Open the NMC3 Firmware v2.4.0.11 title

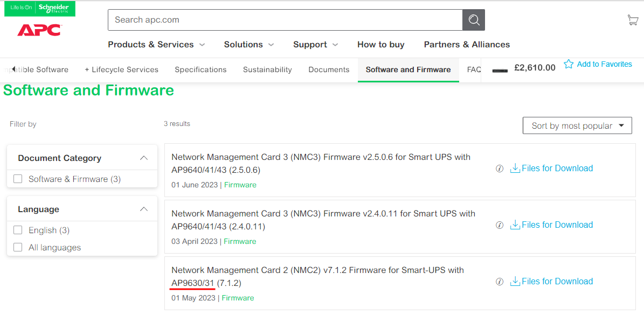tap(323, 220)
